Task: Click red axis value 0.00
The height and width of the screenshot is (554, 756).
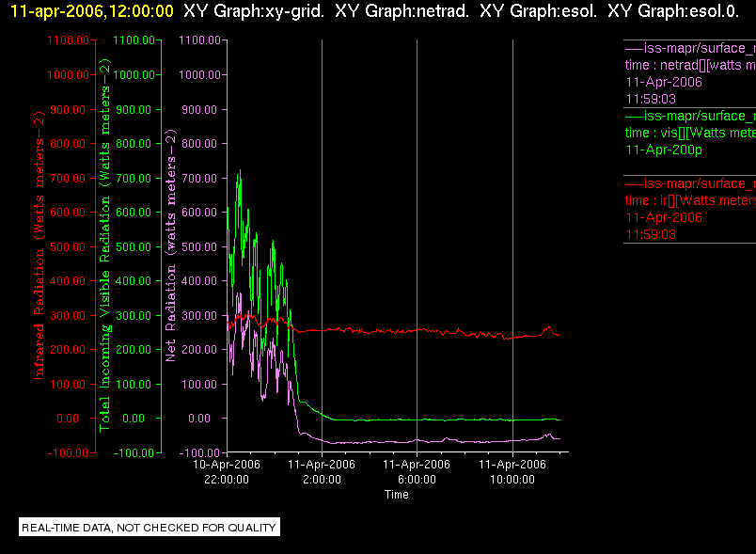Action: point(68,419)
